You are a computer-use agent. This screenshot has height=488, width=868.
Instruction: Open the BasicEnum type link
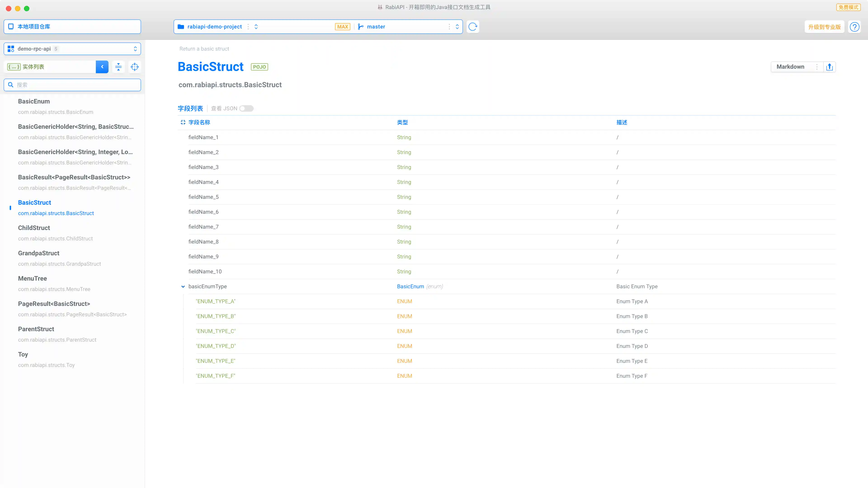410,286
